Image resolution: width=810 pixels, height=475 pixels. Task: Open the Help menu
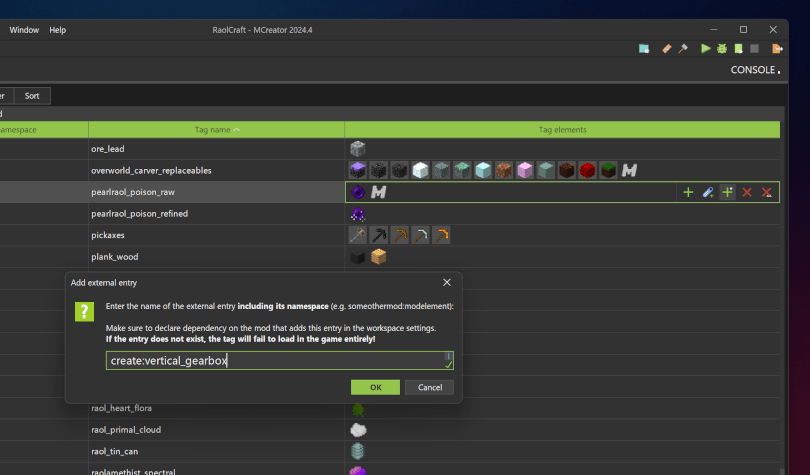(x=58, y=30)
